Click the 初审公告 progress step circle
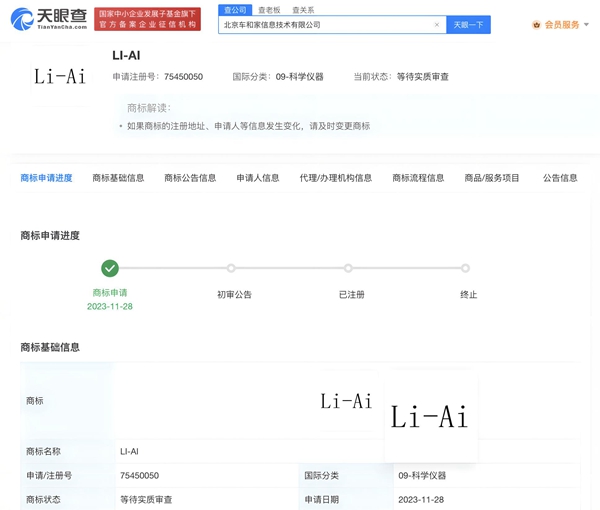The width and height of the screenshot is (600, 510). pyautogui.click(x=231, y=268)
